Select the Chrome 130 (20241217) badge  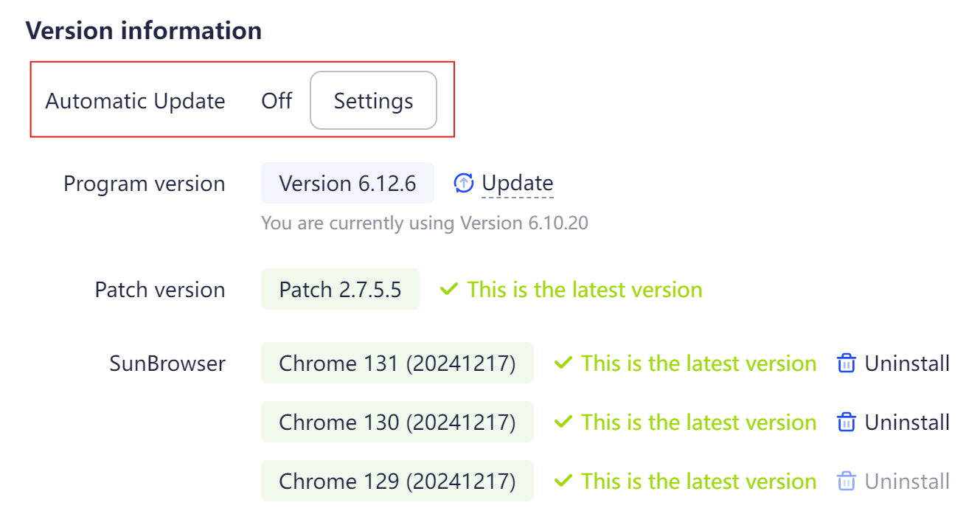pos(397,422)
